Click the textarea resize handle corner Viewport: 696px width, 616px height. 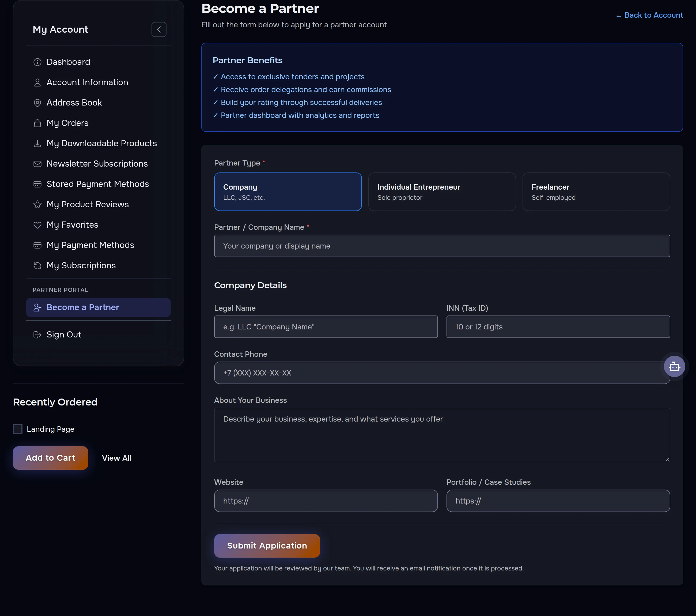(x=667, y=459)
